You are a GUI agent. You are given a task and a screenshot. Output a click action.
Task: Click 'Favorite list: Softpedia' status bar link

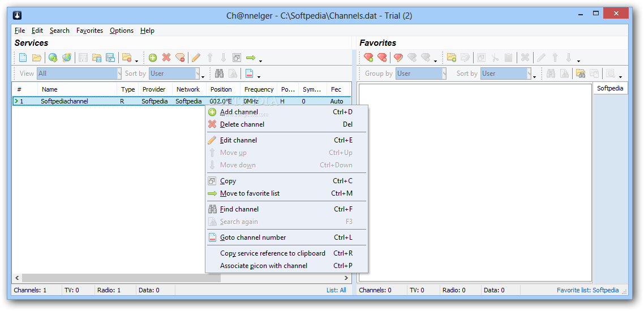pos(588,290)
